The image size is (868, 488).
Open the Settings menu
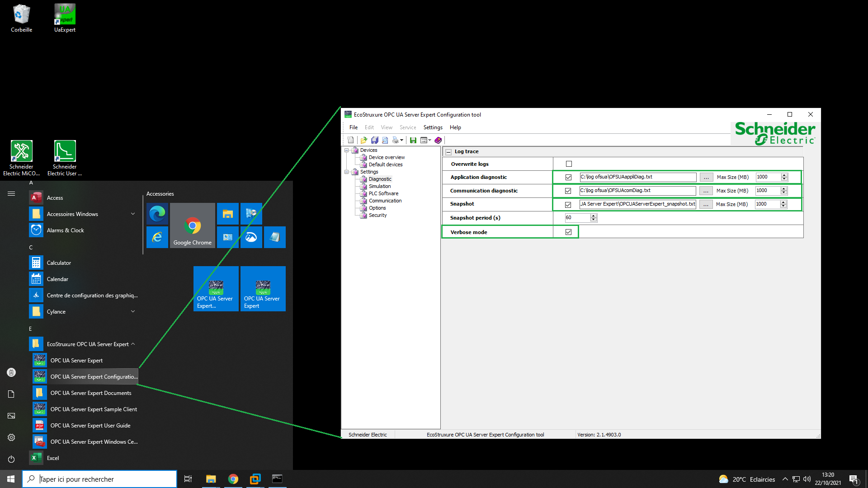point(433,127)
